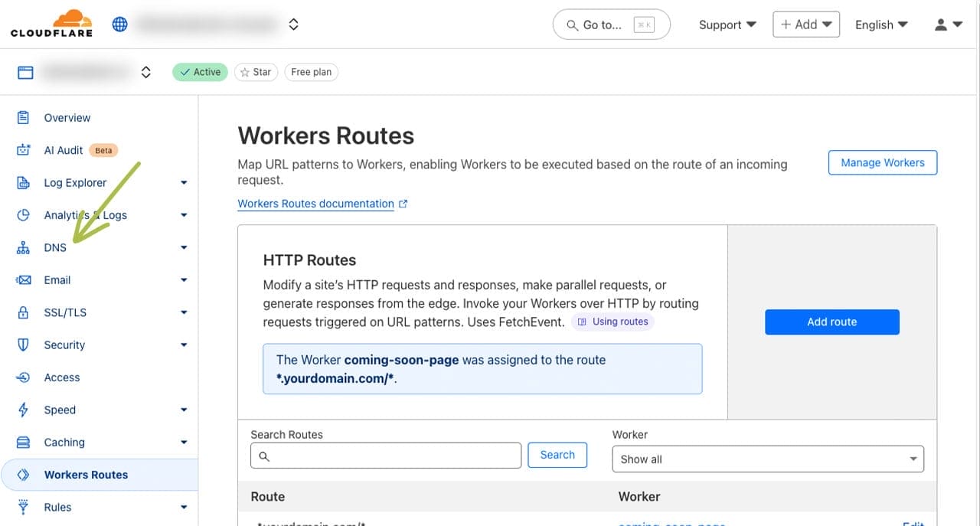The width and height of the screenshot is (980, 526).
Task: Click the Worker column header
Action: coord(639,497)
